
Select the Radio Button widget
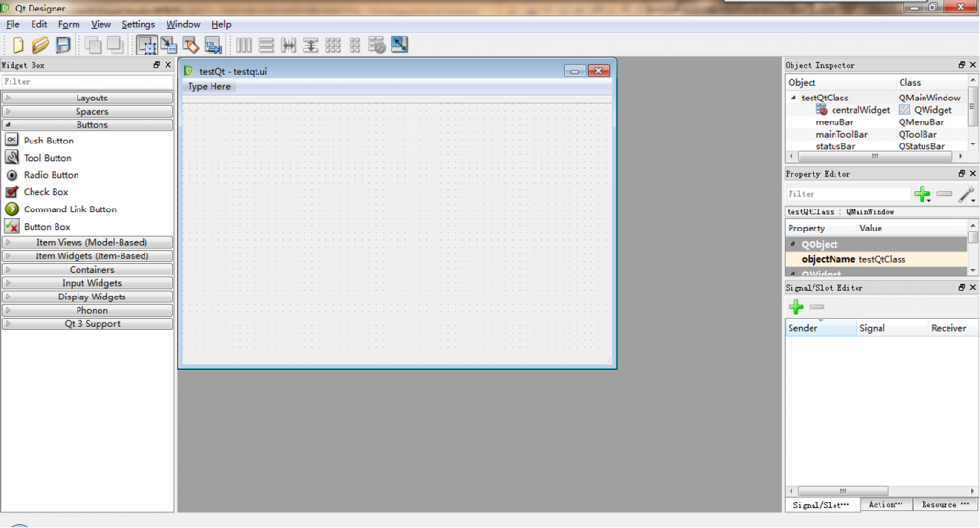pos(51,175)
